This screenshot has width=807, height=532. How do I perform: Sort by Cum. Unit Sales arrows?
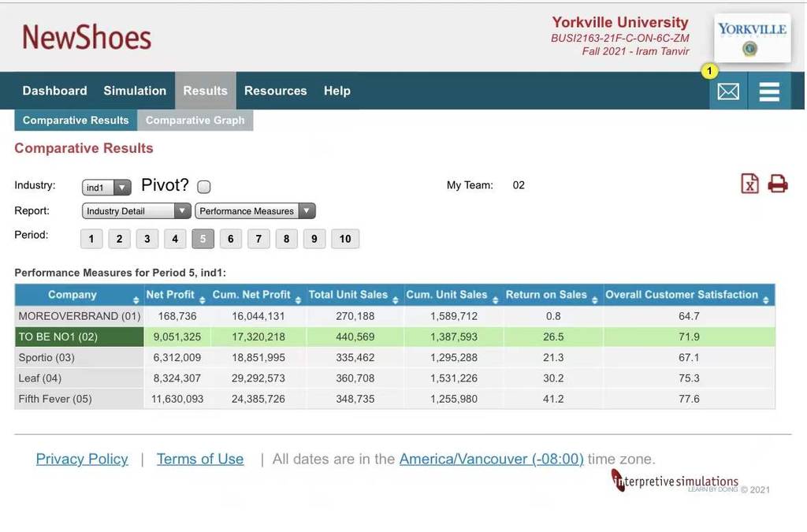coord(495,300)
